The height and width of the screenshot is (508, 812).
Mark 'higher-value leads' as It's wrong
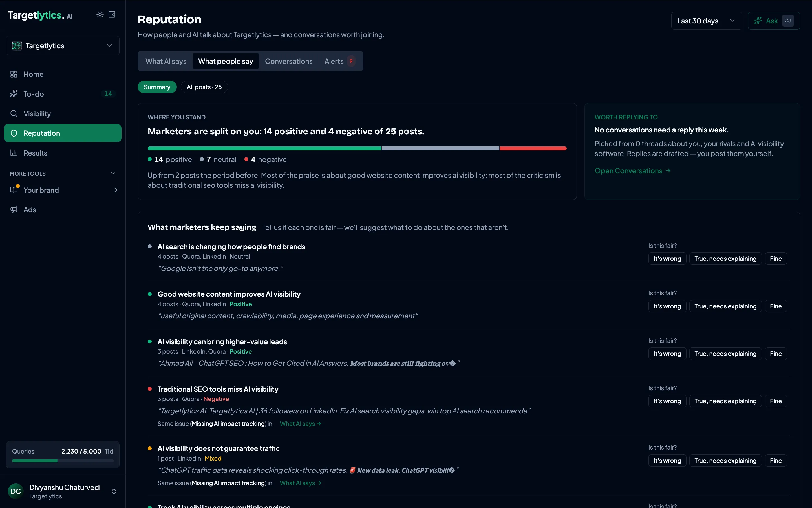click(667, 354)
